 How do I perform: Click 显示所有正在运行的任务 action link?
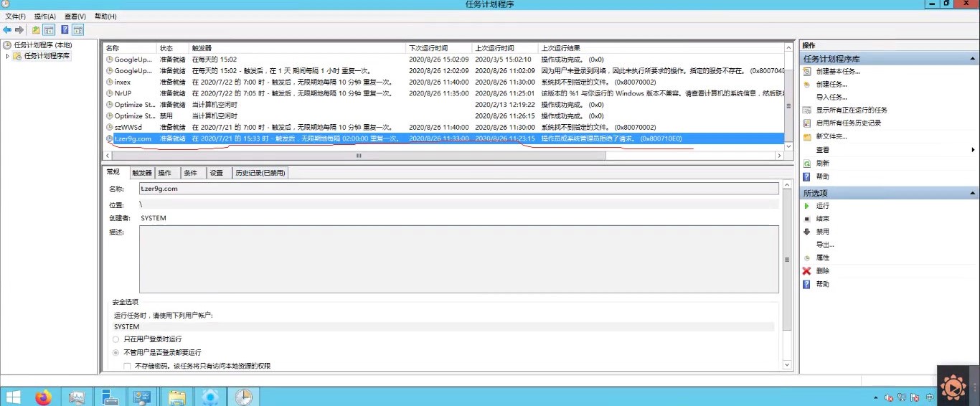click(852, 110)
